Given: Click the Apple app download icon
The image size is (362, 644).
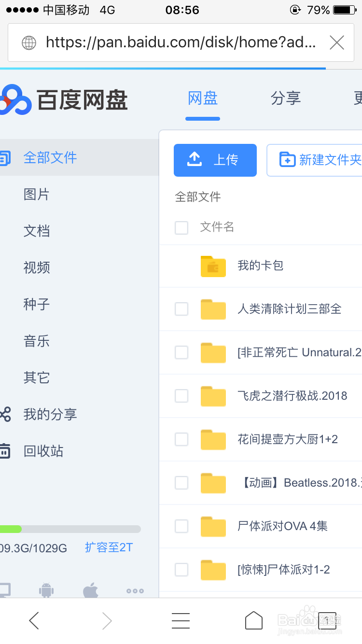Looking at the screenshot, I should [90, 590].
